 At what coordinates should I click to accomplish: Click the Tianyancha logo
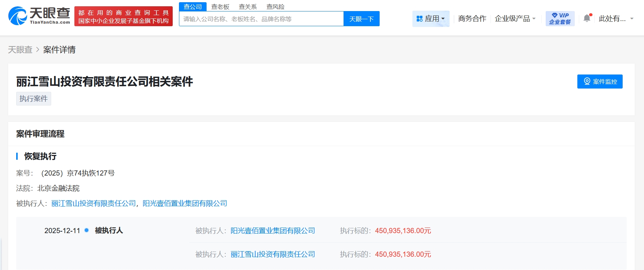point(39,16)
